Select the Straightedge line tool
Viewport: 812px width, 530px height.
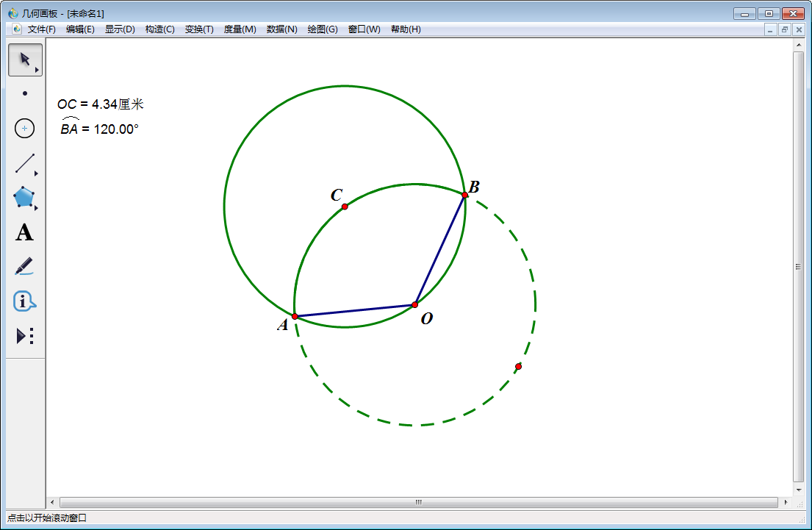coord(25,163)
